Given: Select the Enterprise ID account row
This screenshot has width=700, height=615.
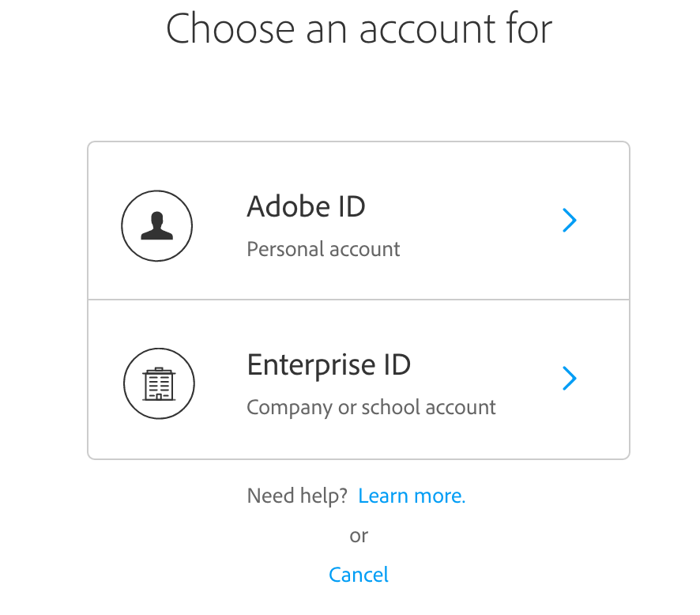Looking at the screenshot, I should tap(358, 379).
